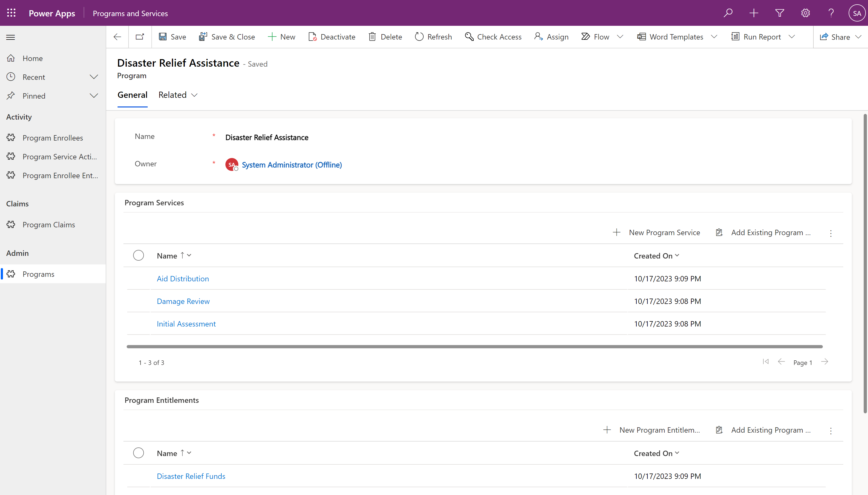This screenshot has width=868, height=495.
Task: Click New in the command bar
Action: (281, 37)
